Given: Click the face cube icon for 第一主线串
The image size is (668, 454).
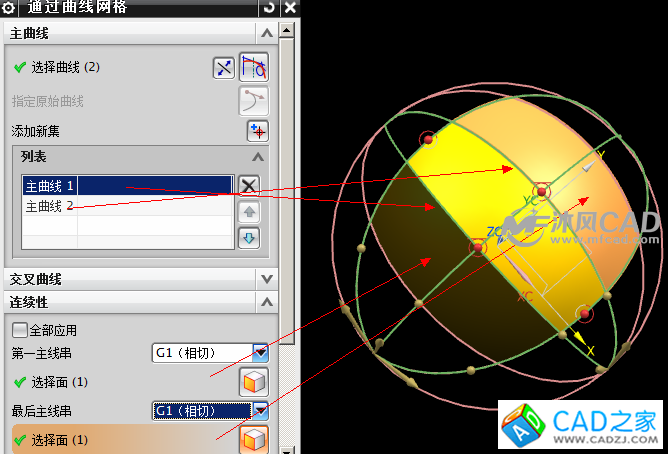Looking at the screenshot, I should click(254, 382).
